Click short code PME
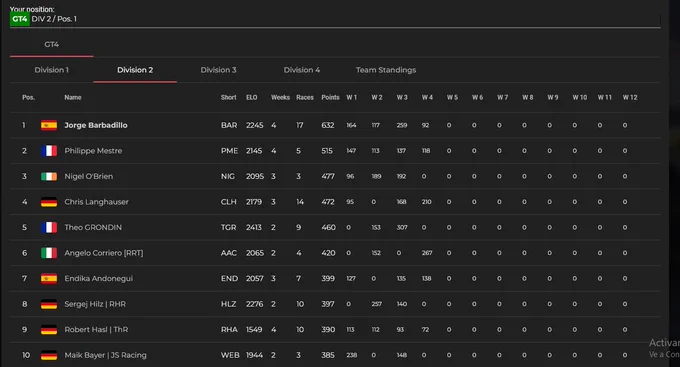Image resolution: width=680 pixels, height=367 pixels. click(229, 151)
